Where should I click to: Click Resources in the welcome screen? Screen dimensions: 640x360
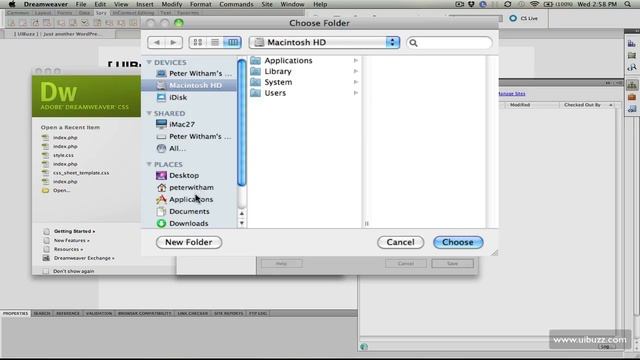[x=68, y=249]
